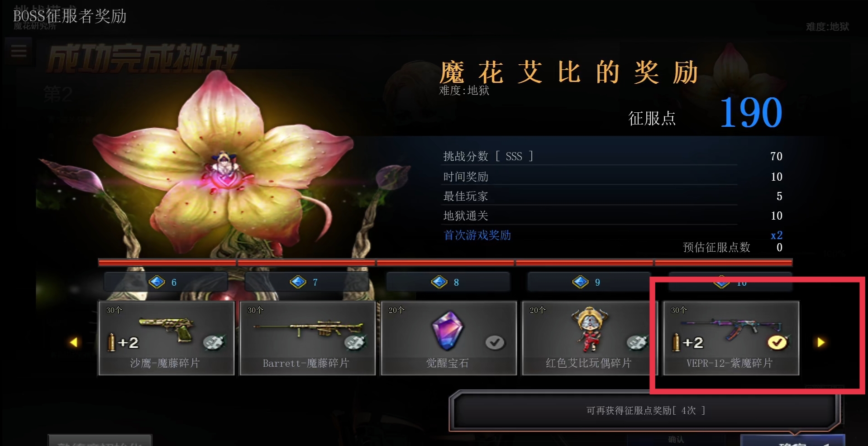Click the blue diamond tier 8 marker
The width and height of the screenshot is (868, 446).
pyautogui.click(x=439, y=282)
